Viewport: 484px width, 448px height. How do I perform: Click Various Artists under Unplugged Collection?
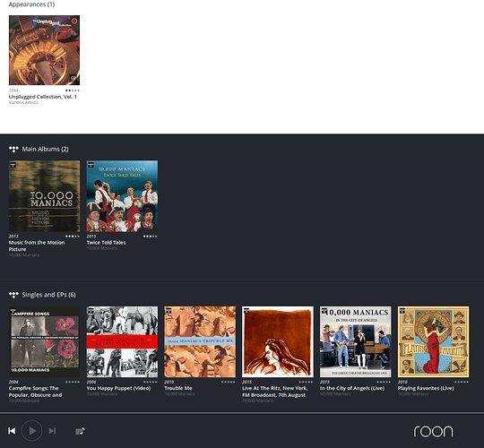click(23, 102)
